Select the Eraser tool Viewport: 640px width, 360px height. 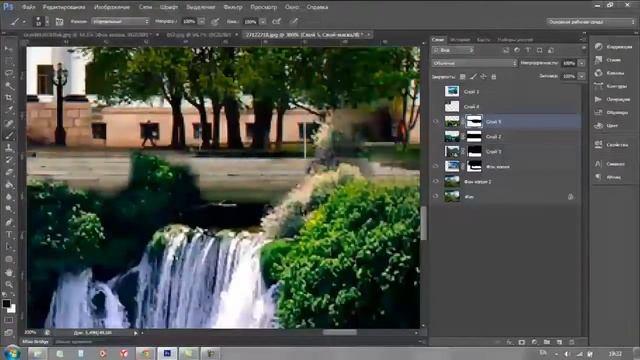9,172
